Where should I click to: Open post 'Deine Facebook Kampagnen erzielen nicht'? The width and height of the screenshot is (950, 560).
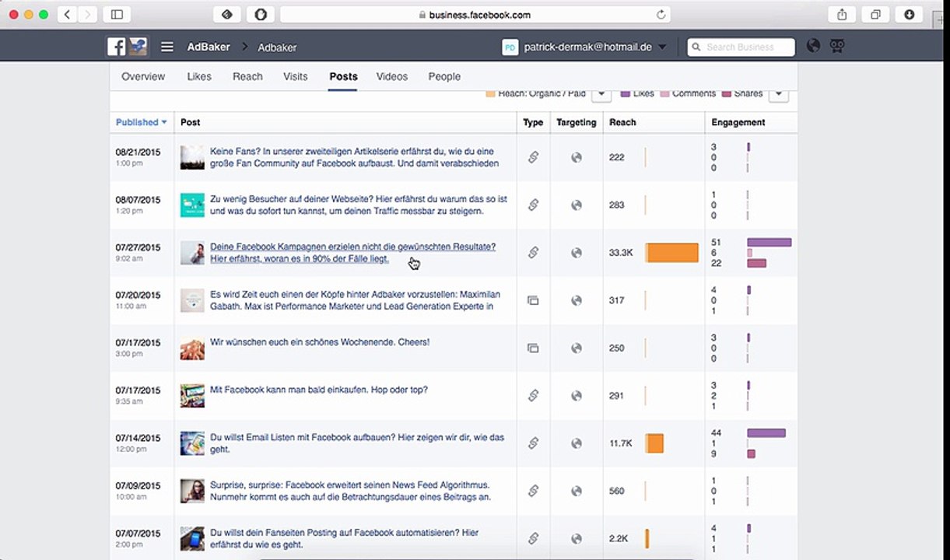(x=352, y=253)
